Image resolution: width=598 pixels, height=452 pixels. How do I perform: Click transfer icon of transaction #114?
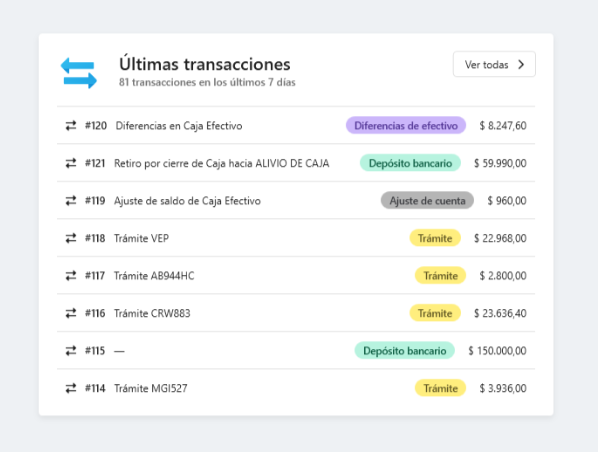coord(71,388)
